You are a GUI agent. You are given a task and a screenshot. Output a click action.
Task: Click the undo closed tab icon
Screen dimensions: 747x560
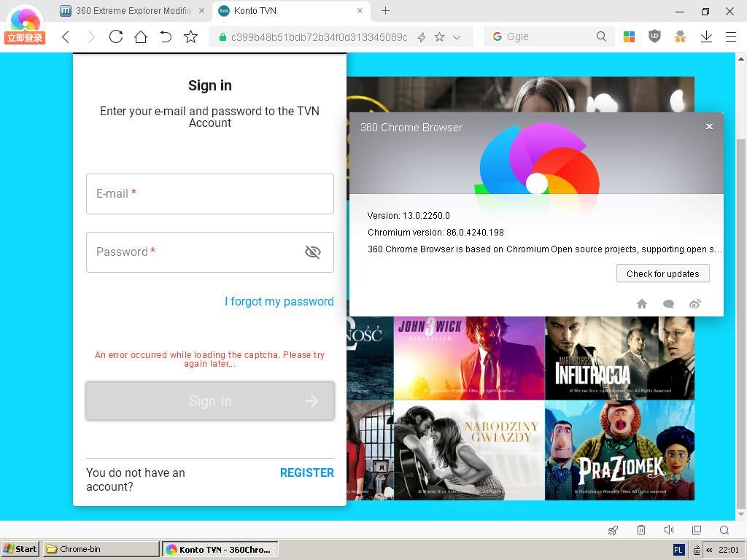tap(166, 36)
